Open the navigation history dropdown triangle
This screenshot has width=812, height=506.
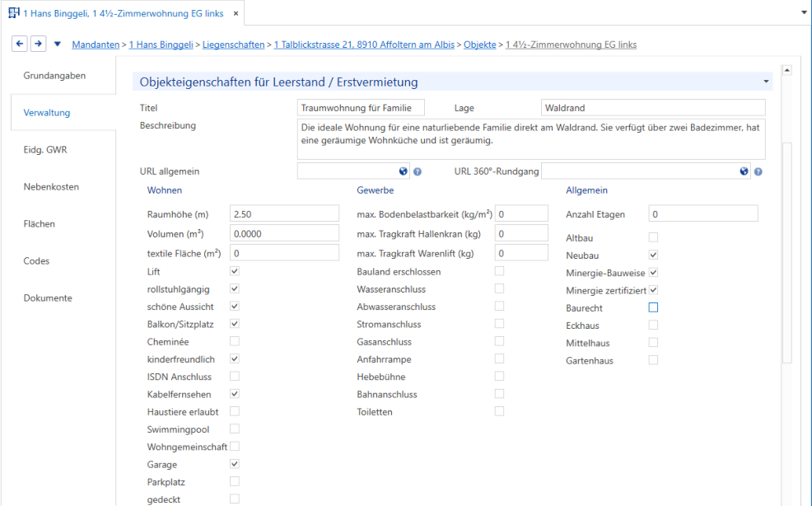(x=58, y=44)
